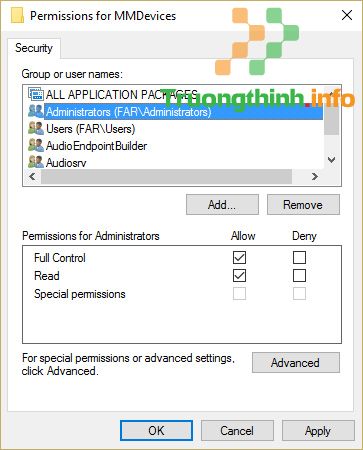
Task: Click the Users group icon
Action: pos(36,128)
